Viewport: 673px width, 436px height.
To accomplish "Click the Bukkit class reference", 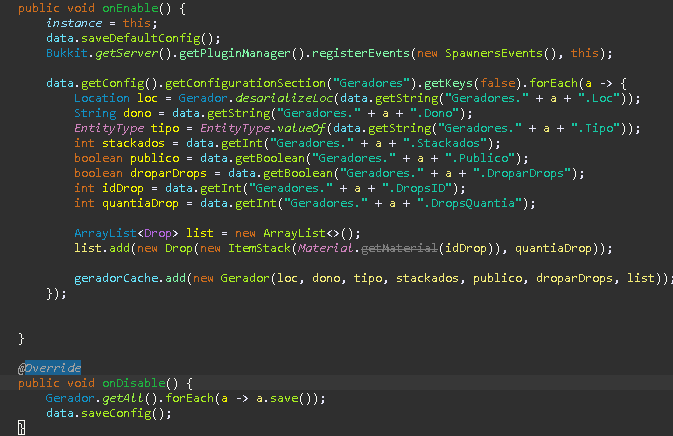I will point(67,53).
